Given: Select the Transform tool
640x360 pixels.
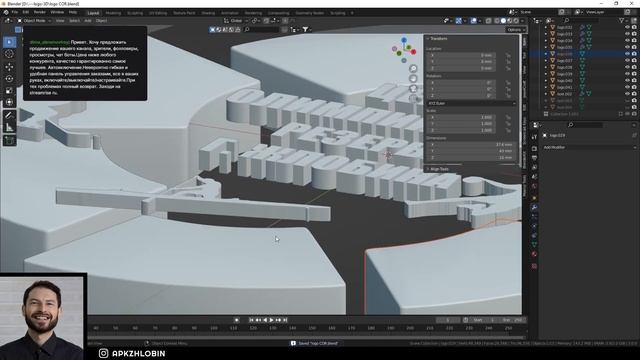Looking at the screenshot, I should click(9, 102).
